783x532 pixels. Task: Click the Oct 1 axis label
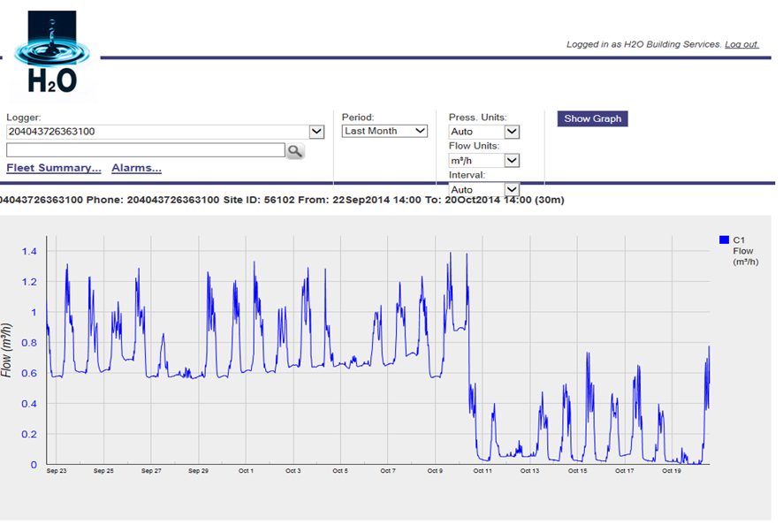[x=246, y=471]
